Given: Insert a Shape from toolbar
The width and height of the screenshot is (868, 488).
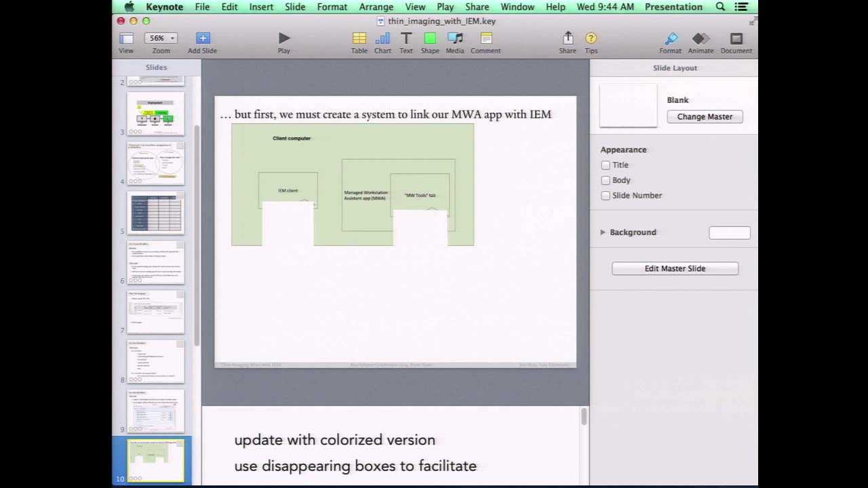Looking at the screenshot, I should coord(430,39).
